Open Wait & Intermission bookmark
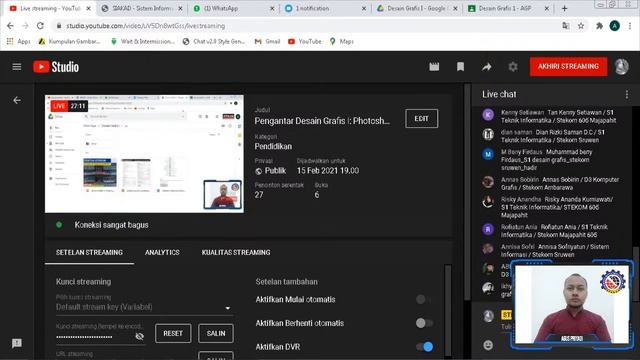This screenshot has width=640, height=360. 143,41
